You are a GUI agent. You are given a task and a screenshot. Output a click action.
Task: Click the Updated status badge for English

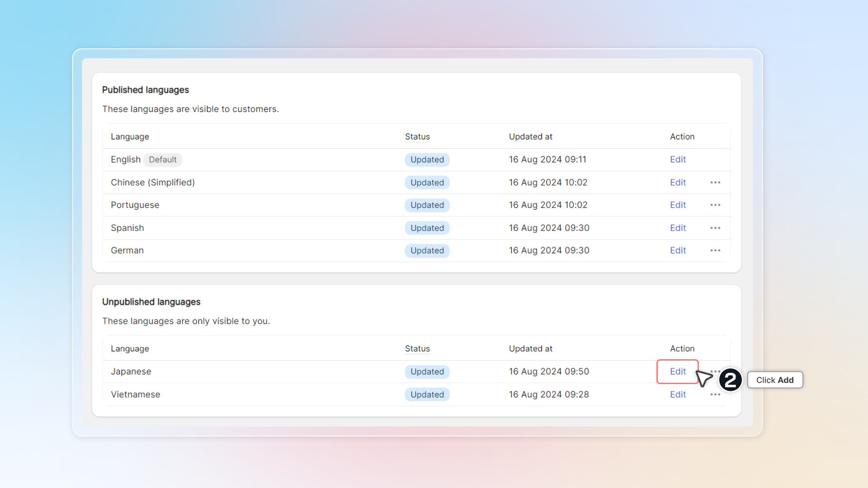point(427,160)
